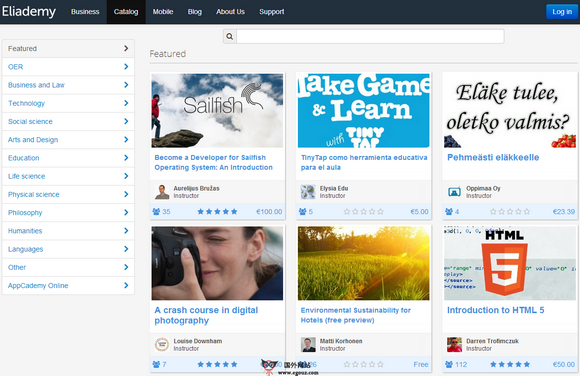Viewport: 580px width, 376px height.
Task: Click star rating on photography course
Action: click(218, 365)
